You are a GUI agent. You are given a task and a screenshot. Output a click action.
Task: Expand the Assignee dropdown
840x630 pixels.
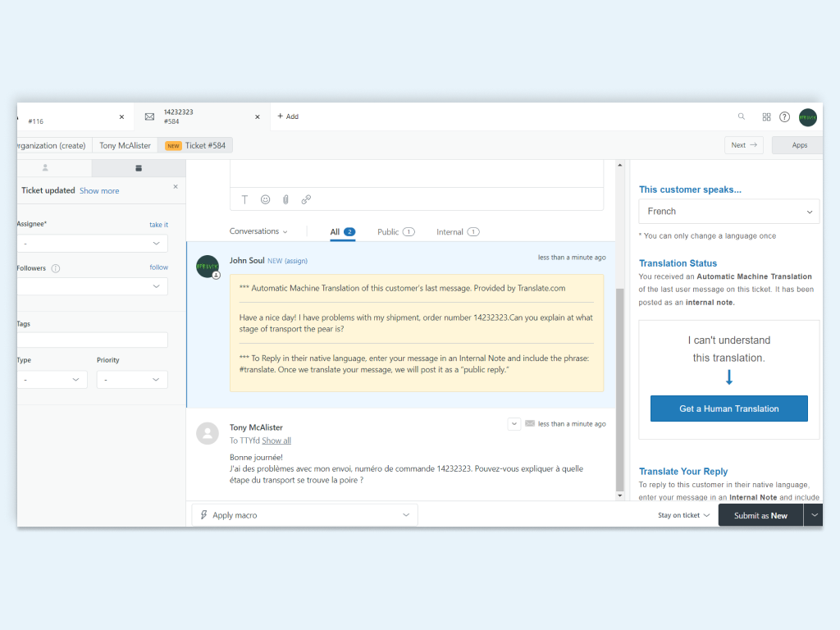92,244
